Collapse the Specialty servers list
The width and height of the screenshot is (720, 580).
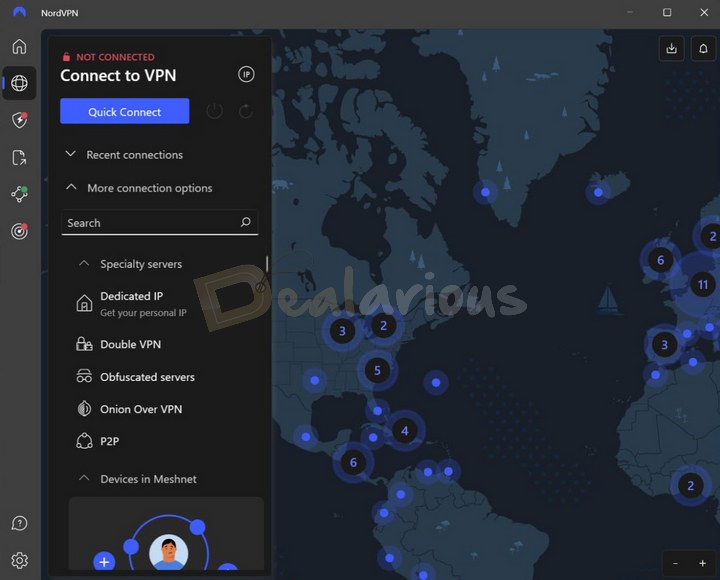pos(85,264)
